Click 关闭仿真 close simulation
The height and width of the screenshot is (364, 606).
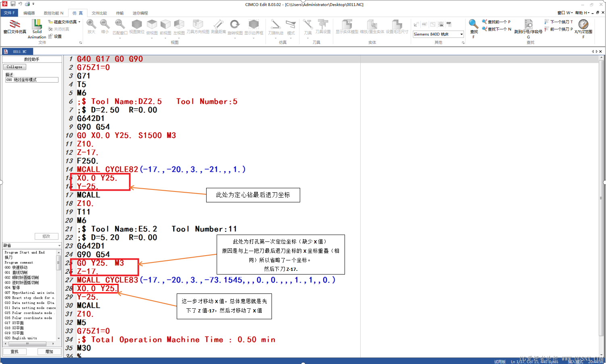tap(59, 29)
